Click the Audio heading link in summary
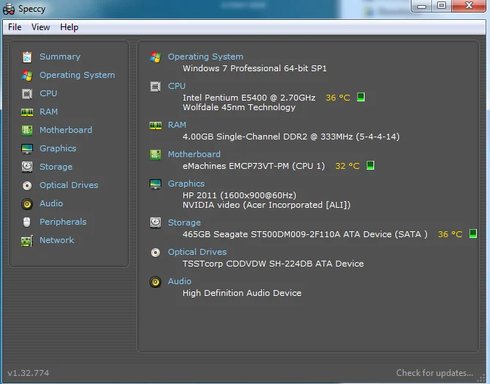This screenshot has width=490, height=384. (x=180, y=281)
